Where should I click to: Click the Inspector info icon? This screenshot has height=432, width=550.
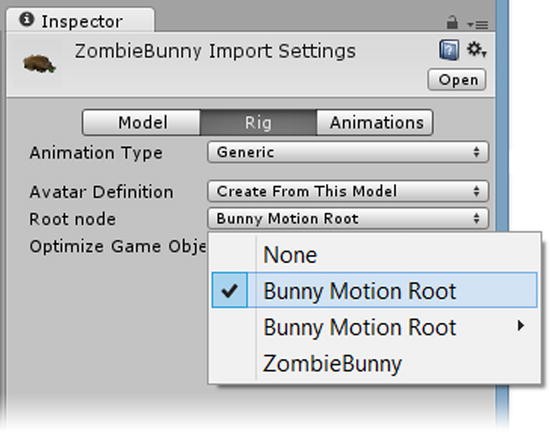point(27,19)
